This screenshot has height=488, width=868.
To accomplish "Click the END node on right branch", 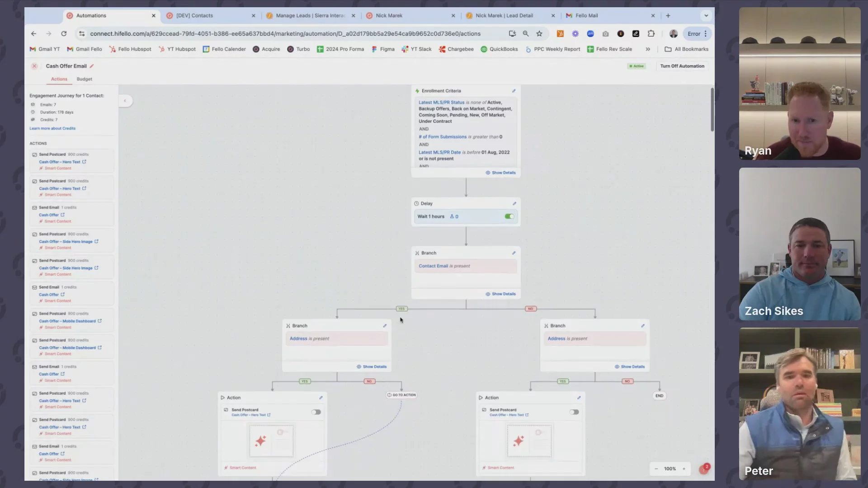I will [x=660, y=396].
